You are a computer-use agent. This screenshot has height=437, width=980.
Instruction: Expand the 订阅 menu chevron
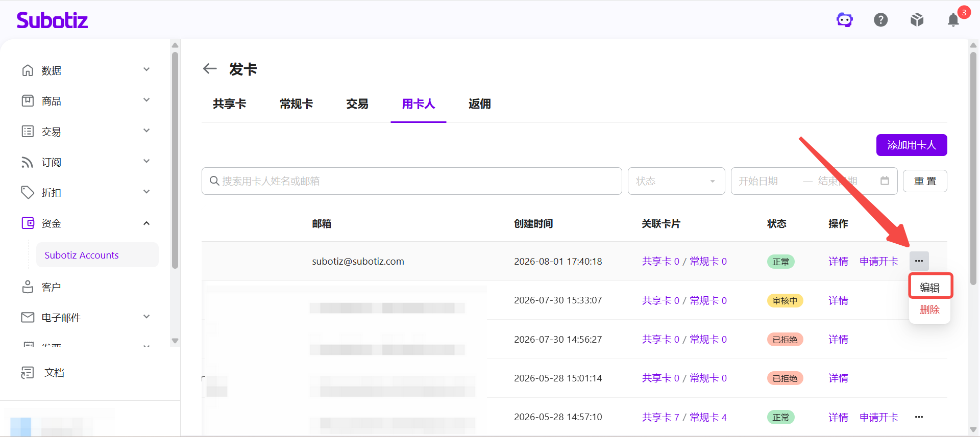(x=146, y=161)
